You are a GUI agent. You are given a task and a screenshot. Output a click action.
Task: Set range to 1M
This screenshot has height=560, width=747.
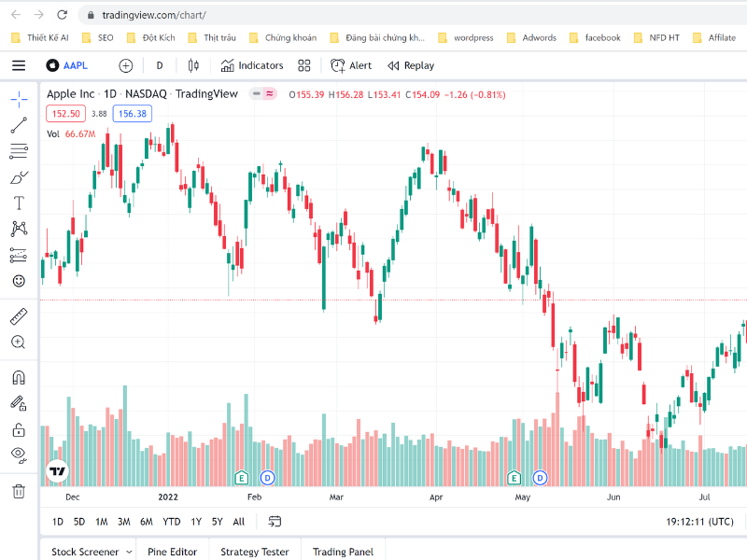click(x=102, y=522)
